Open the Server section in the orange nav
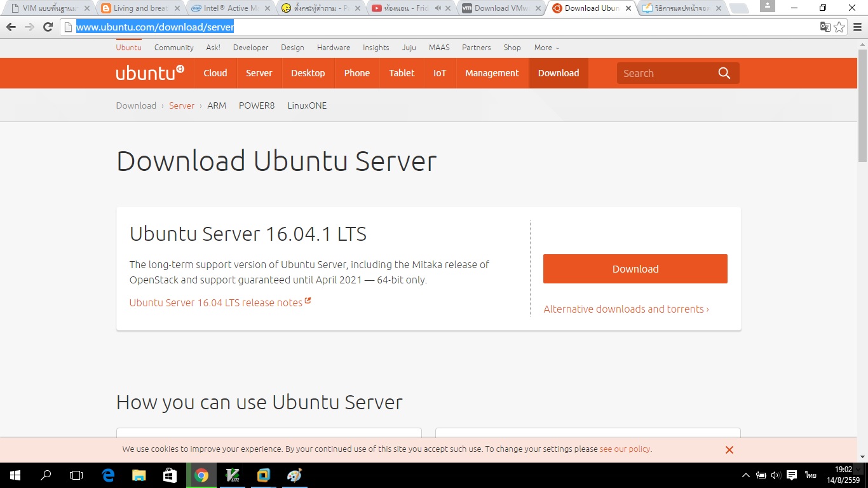868x488 pixels. [259, 73]
